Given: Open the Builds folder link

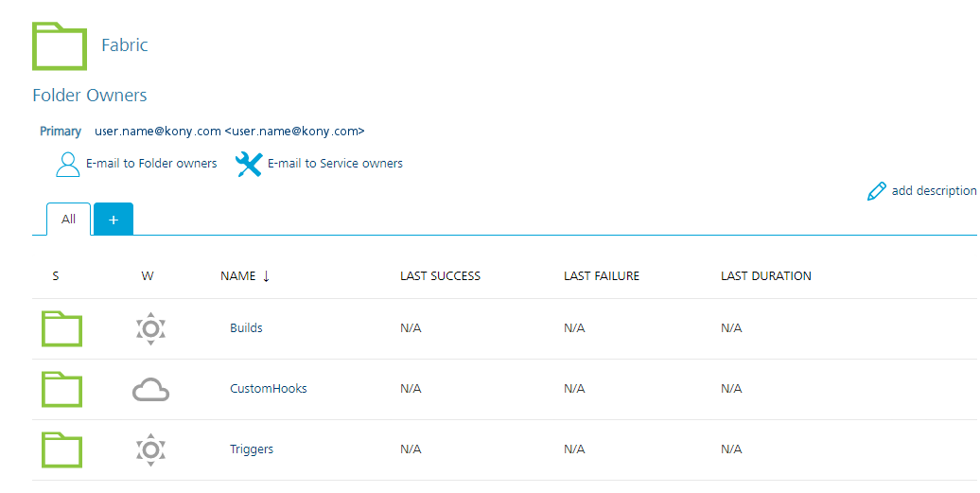Looking at the screenshot, I should (246, 328).
